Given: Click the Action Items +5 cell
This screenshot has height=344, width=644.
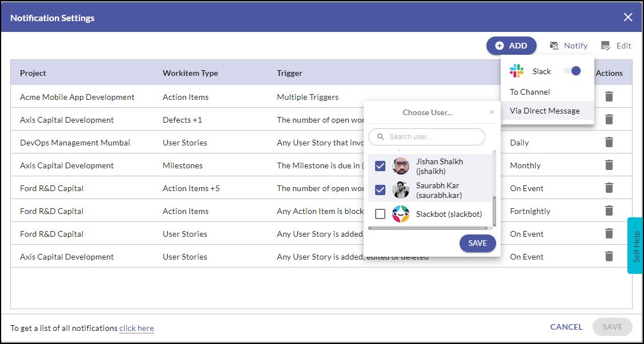Looking at the screenshot, I should click(x=191, y=188).
